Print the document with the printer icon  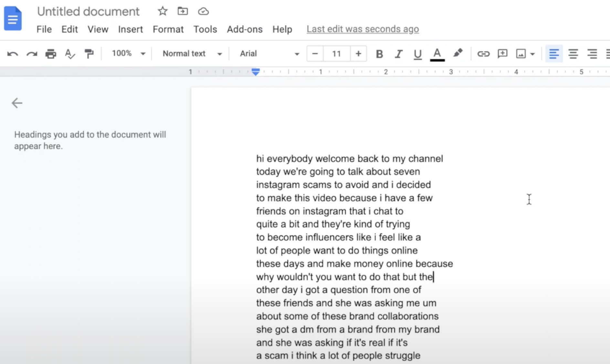51,54
